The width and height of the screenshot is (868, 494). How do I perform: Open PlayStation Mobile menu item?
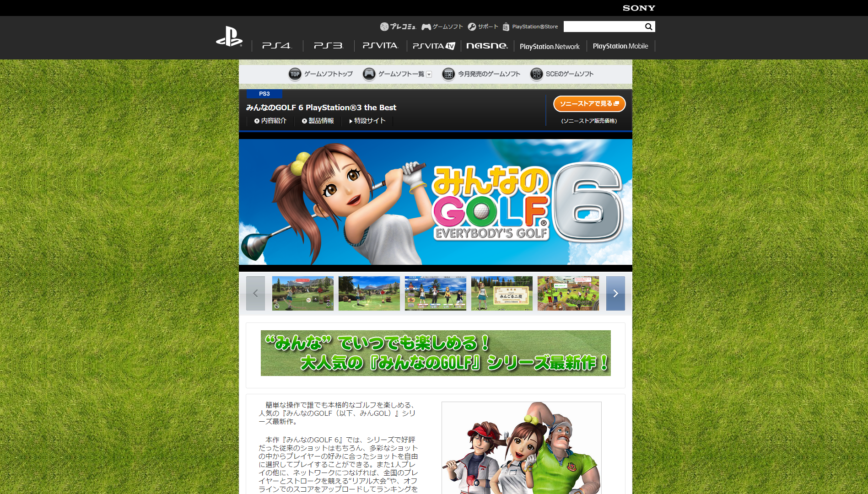[x=620, y=46]
